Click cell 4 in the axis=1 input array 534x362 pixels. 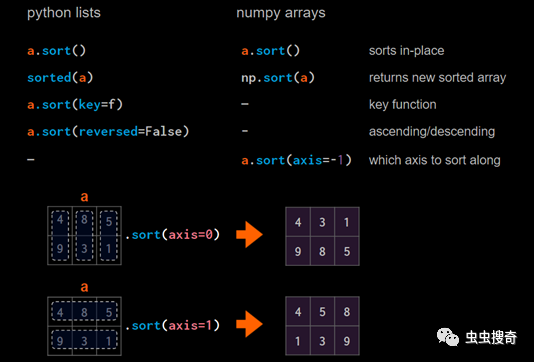pyautogui.click(x=60, y=312)
